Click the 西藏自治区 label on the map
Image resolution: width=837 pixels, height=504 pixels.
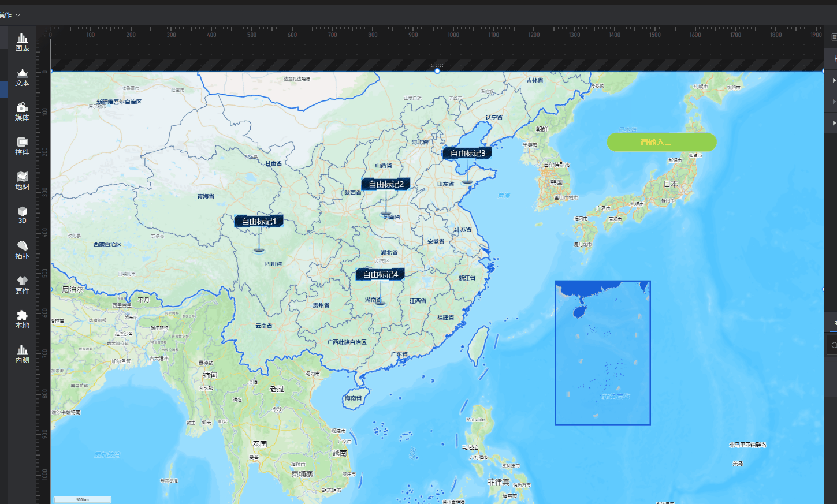107,245
